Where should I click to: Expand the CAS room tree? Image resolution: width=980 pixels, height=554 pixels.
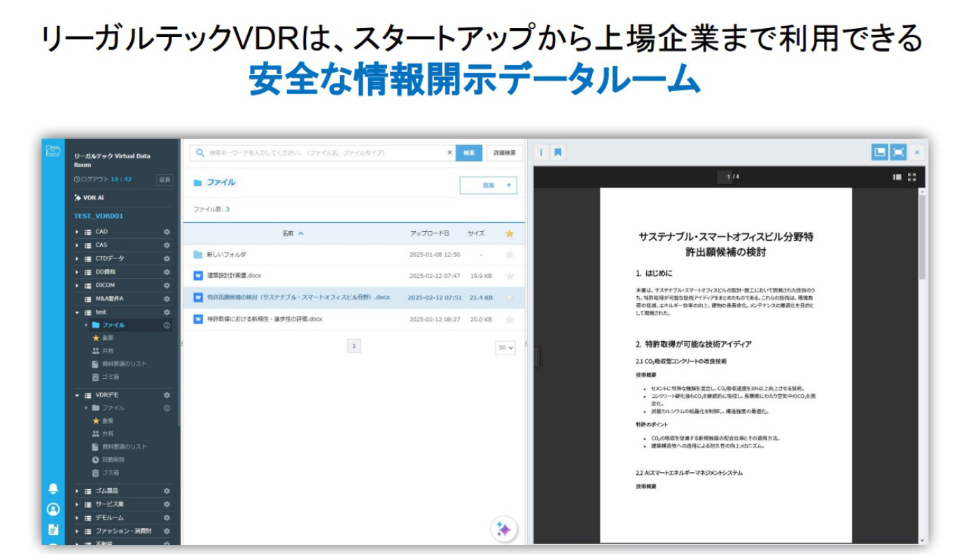(x=78, y=245)
